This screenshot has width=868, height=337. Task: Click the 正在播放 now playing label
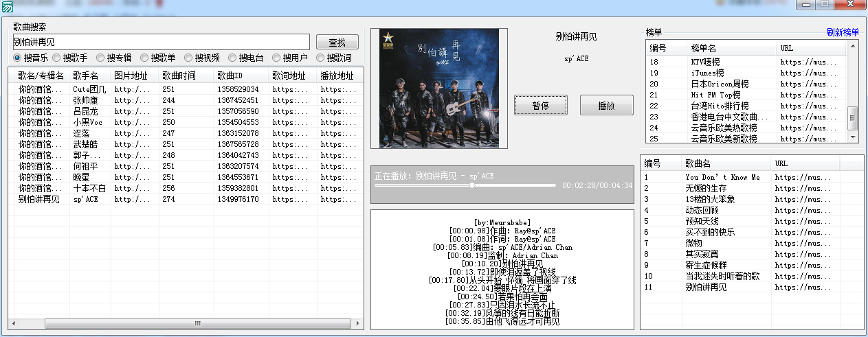click(434, 176)
